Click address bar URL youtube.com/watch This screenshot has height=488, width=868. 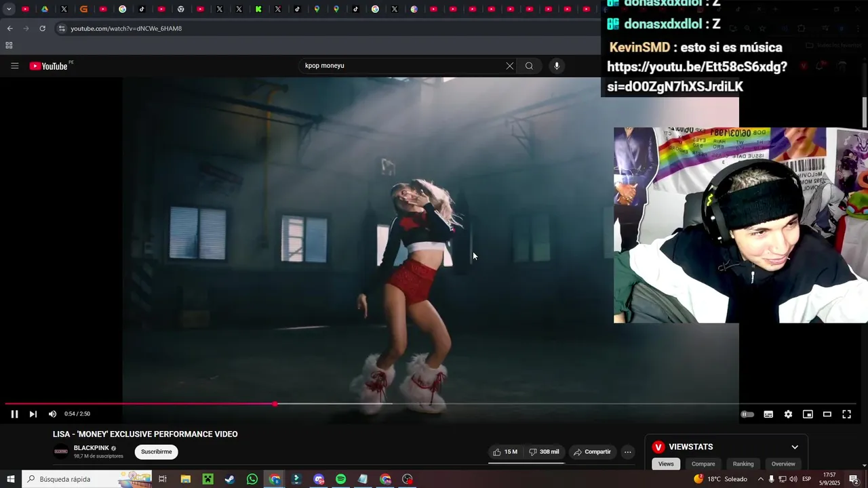126,28
